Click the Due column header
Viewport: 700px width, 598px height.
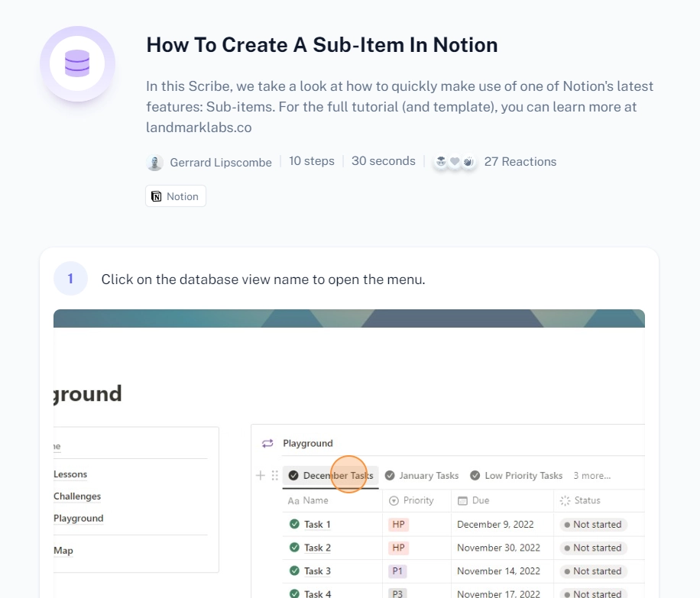pyautogui.click(x=502, y=501)
